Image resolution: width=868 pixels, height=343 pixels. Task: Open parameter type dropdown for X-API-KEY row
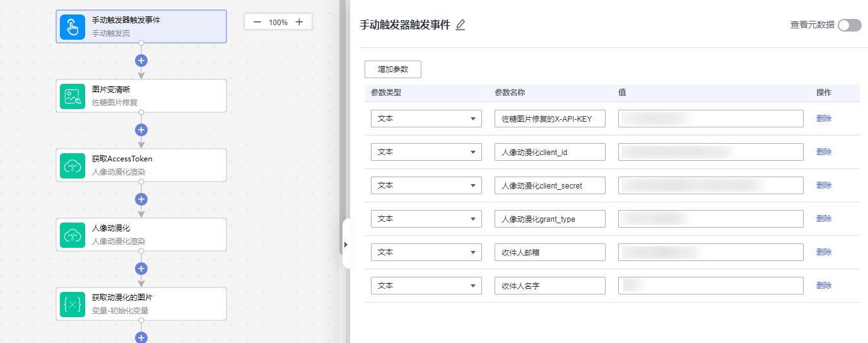pos(426,119)
